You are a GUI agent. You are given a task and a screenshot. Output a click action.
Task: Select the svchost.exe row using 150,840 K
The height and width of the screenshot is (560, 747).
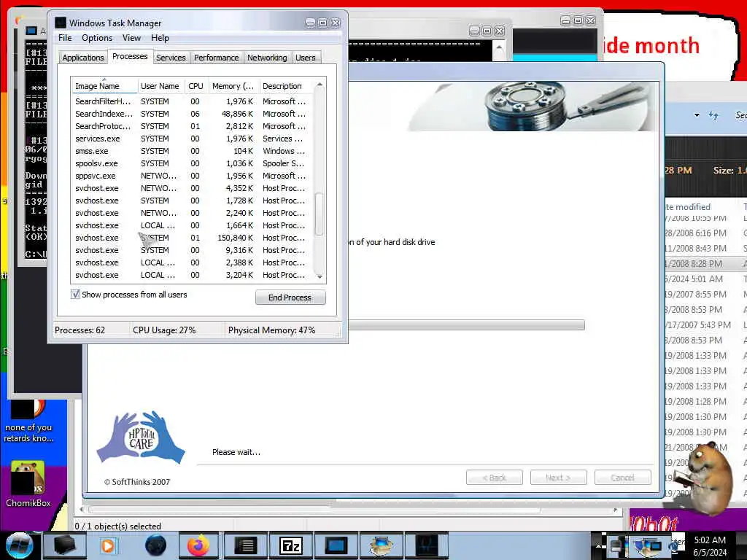193,238
